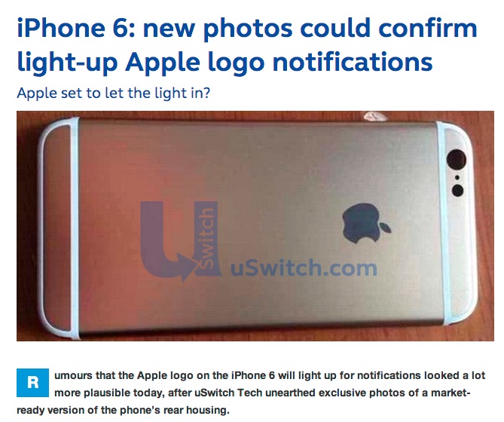Viewport: 504px width, 422px height.
Task: Click the round flash cutout below the camera
Action: (x=458, y=190)
